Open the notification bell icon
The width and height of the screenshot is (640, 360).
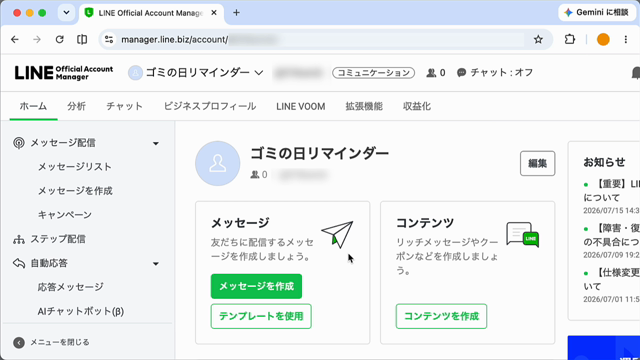point(636,73)
